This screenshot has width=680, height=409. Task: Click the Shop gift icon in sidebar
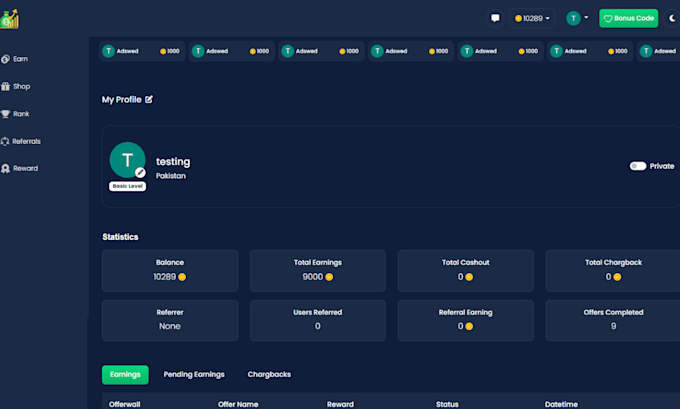click(5, 86)
